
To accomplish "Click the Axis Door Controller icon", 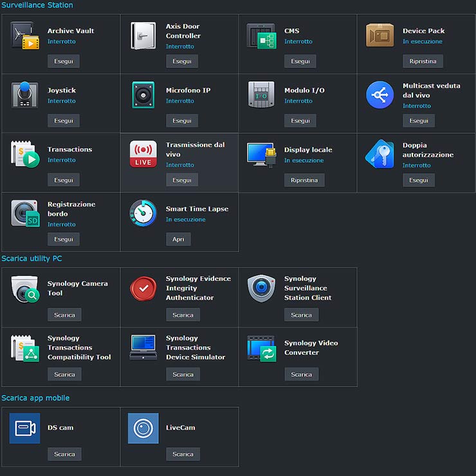I will click(143, 35).
